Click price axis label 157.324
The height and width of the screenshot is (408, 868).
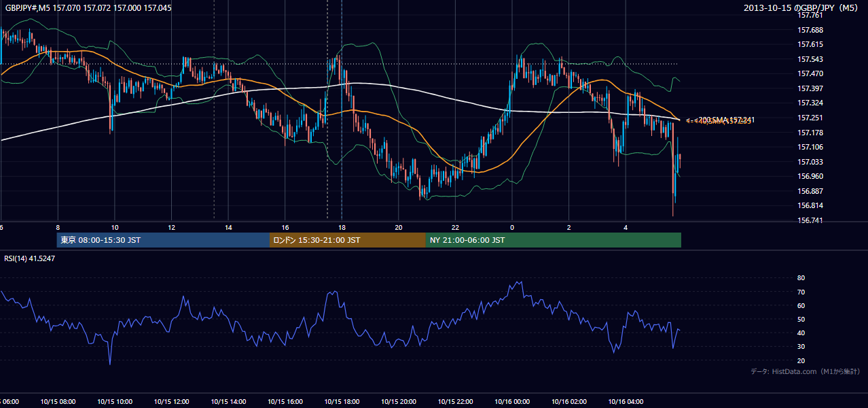(810, 103)
